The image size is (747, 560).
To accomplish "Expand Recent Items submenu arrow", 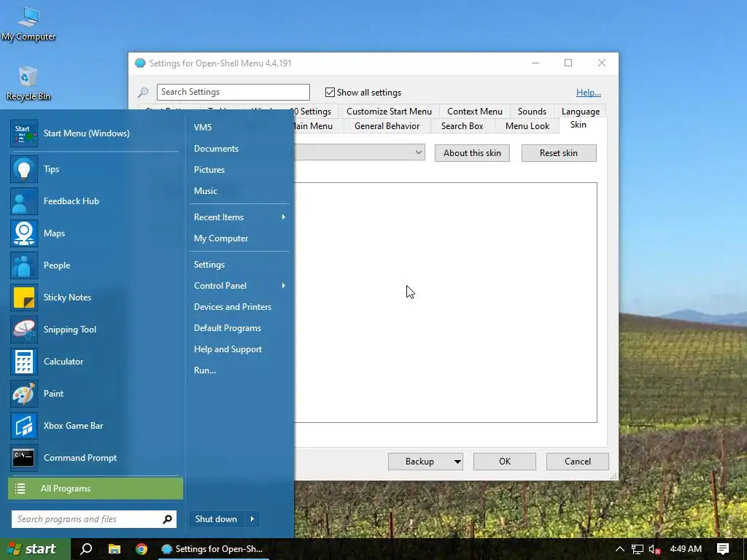I will pyautogui.click(x=284, y=217).
